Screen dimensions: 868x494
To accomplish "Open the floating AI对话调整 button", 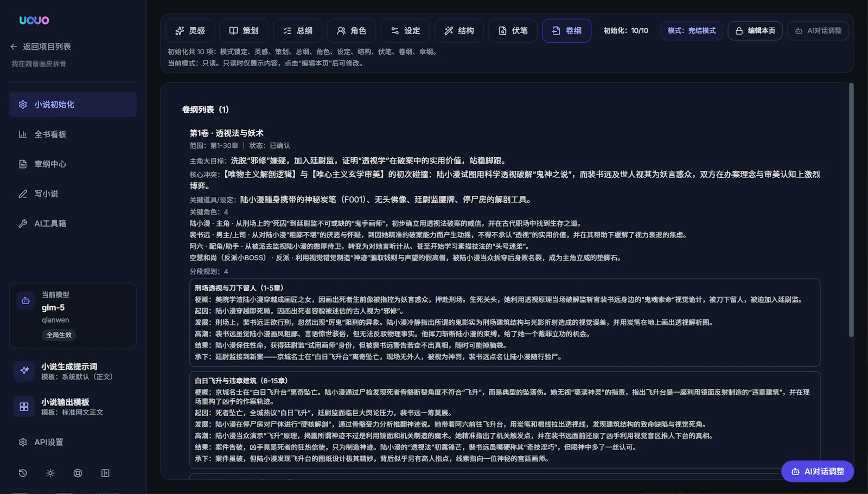I will pos(818,471).
